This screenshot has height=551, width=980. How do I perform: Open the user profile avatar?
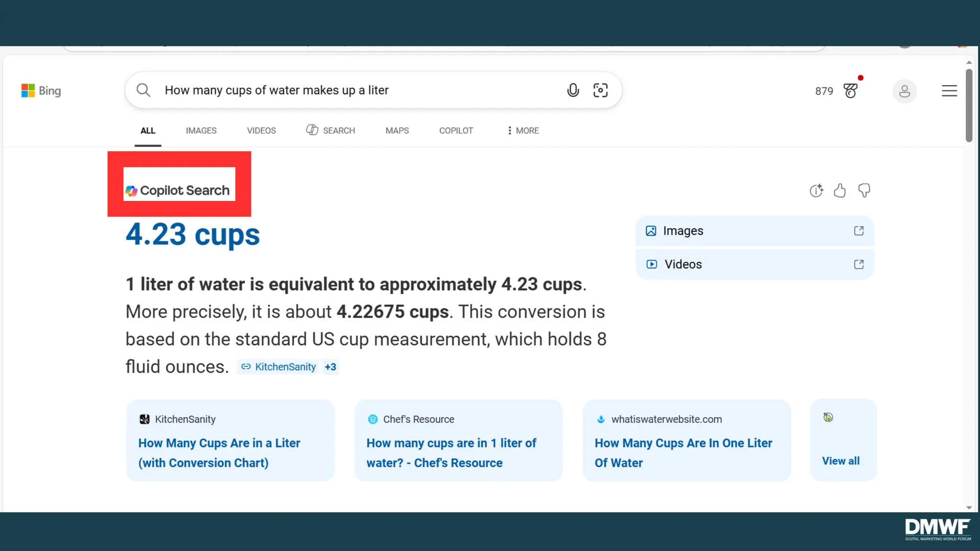point(904,91)
